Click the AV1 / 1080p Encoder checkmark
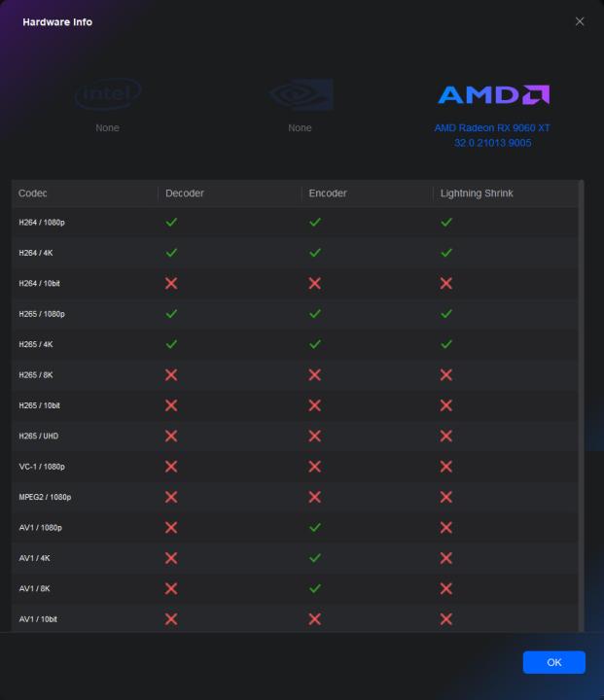Screen dimensions: 604x700 pos(315,527)
